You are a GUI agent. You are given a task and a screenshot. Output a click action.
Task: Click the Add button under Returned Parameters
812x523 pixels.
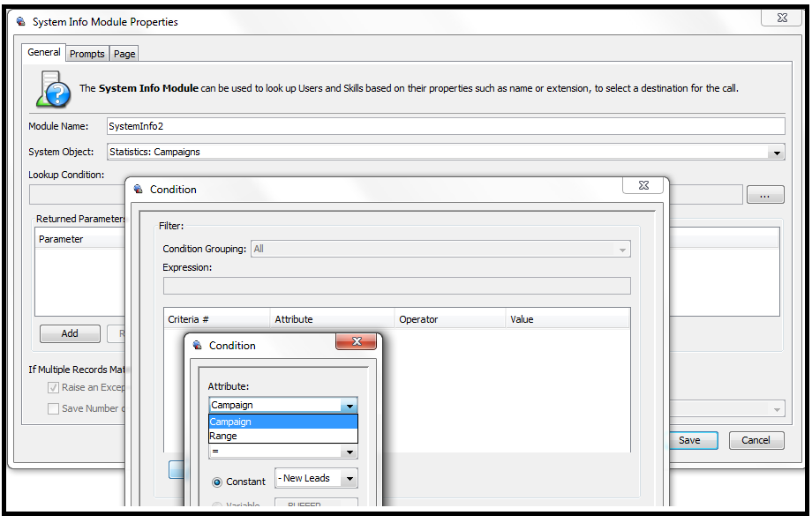point(69,333)
